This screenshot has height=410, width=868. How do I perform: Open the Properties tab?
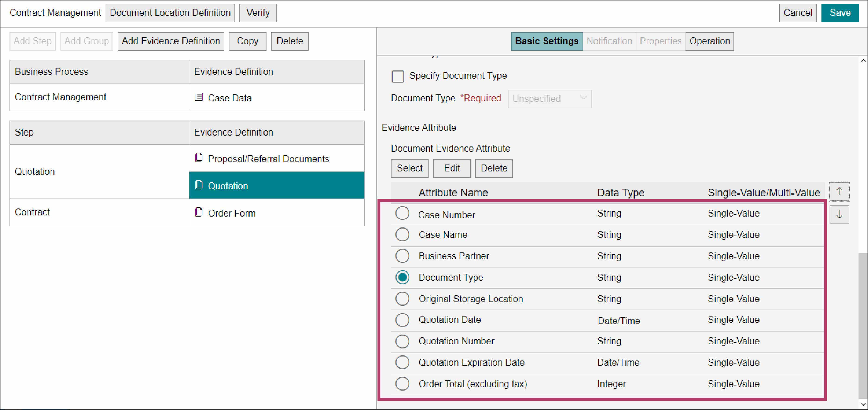(x=660, y=41)
